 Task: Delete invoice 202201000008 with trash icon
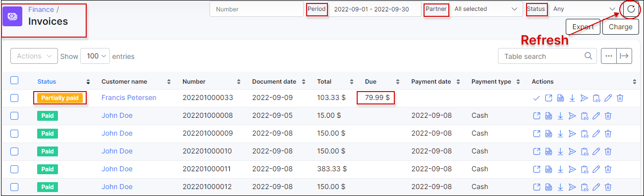[x=608, y=116]
